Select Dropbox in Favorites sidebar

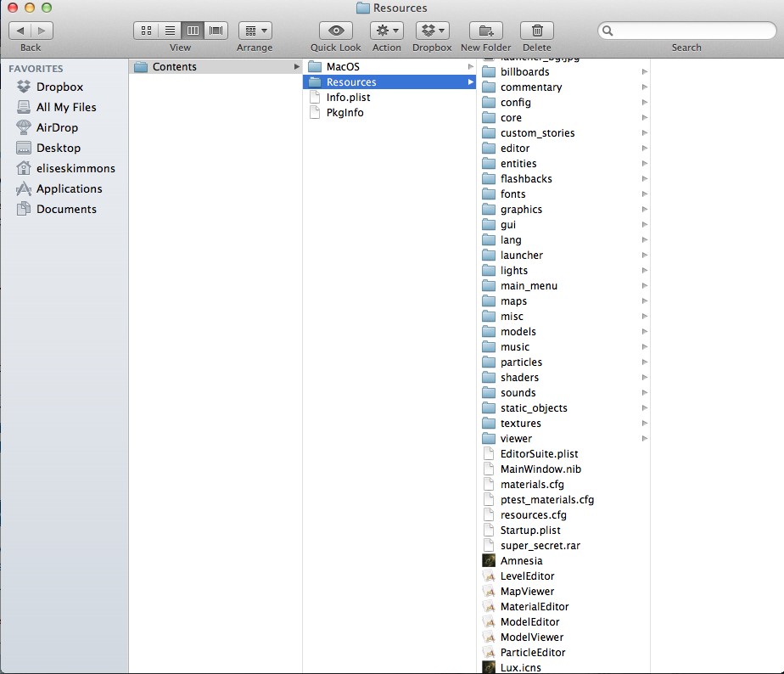coord(59,87)
